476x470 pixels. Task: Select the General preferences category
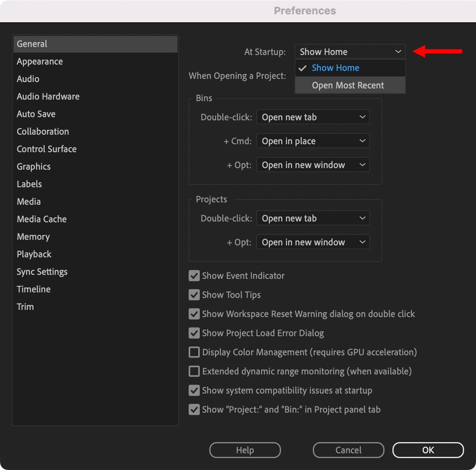pos(96,44)
